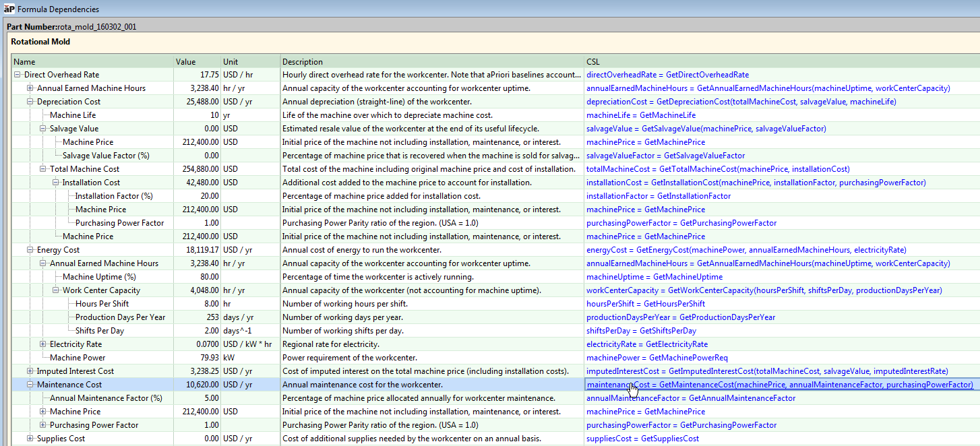The image size is (980, 446).
Task: Open the machineUptime = GetMachineUptime link
Action: 654,277
